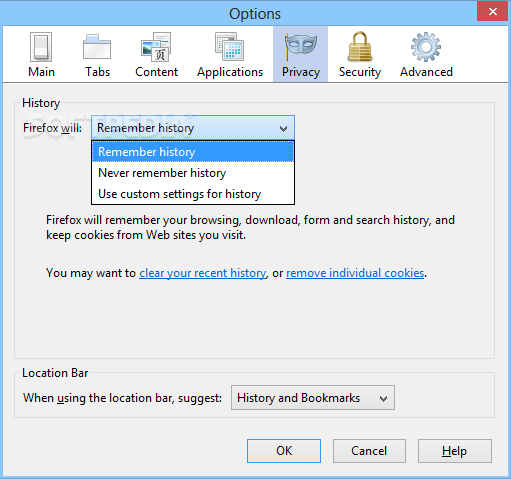The height and width of the screenshot is (479, 511).
Task: Click the 'When using the location bar, suggest:' label
Action: 122,398
